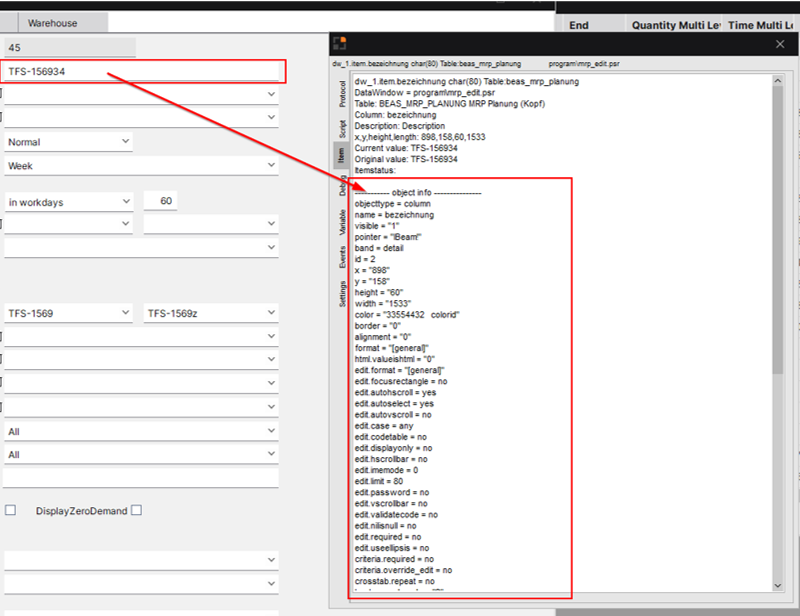Open the in workdays dropdown
Screen dimensions: 800x616
pos(68,202)
